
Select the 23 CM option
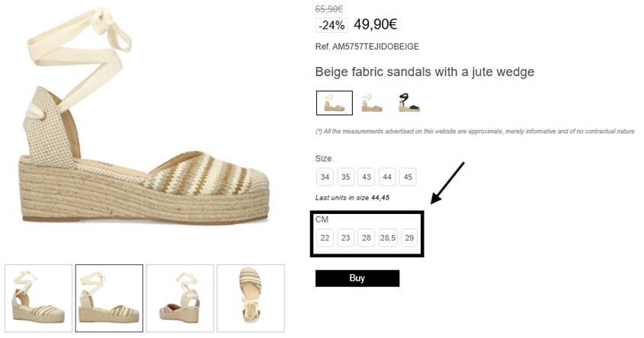coord(346,238)
